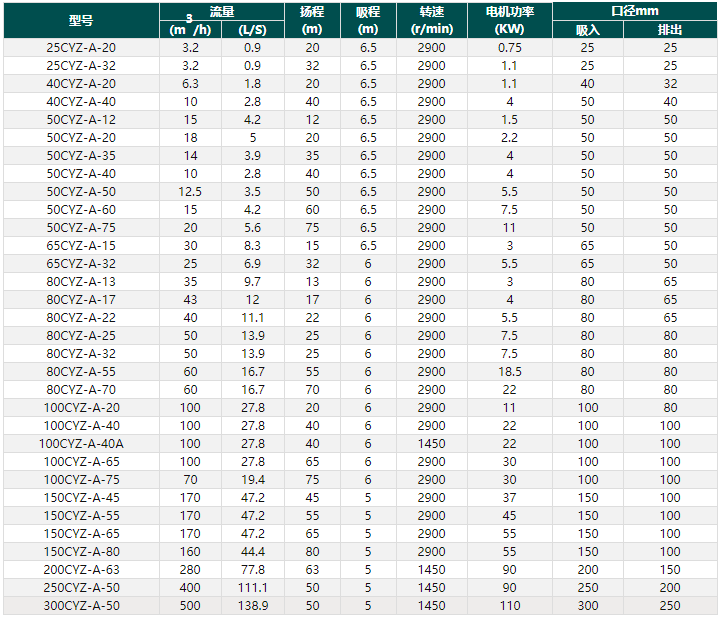The width and height of the screenshot is (720, 619).
Task: Click model cell 40CYZ-A-40
Action: coord(81,101)
